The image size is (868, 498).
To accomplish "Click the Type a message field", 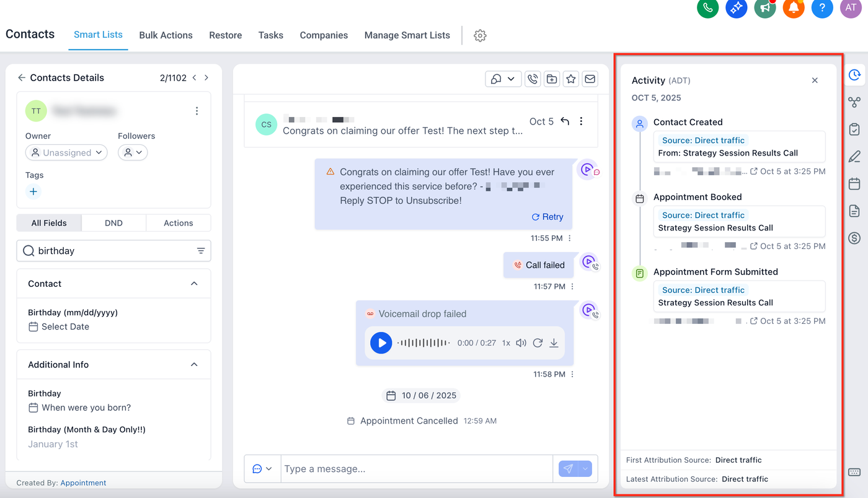I will point(417,469).
